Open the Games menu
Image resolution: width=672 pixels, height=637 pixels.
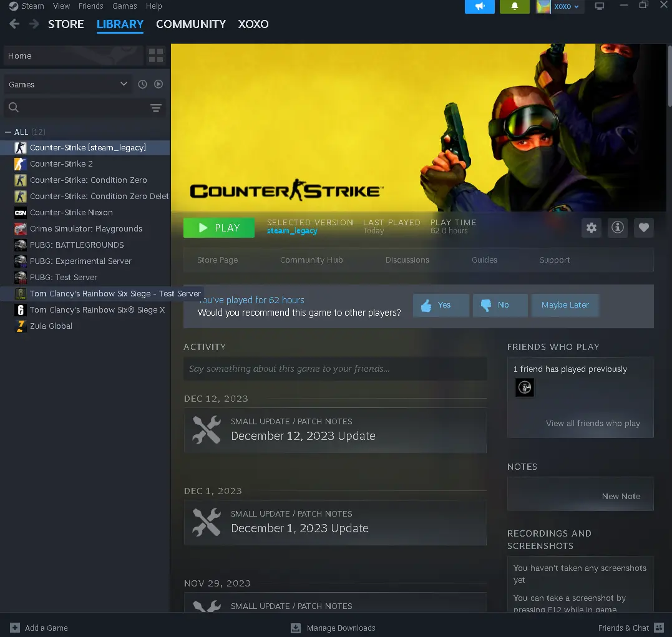[125, 6]
